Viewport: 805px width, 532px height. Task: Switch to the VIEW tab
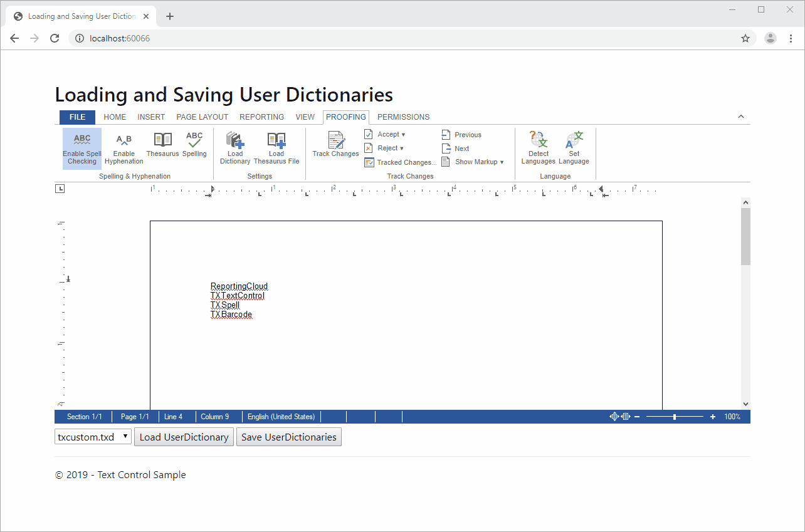tap(305, 117)
